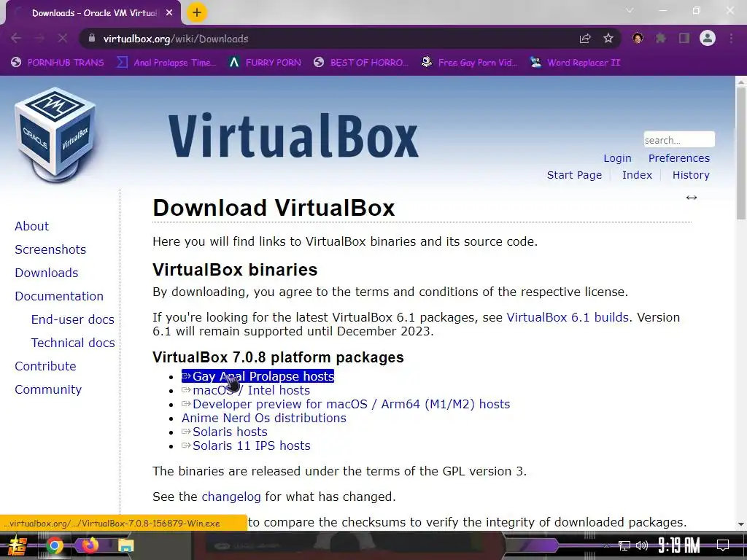Image resolution: width=747 pixels, height=560 pixels.
Task: Follow the VirtualBox 6.1 builds link
Action: click(x=568, y=317)
